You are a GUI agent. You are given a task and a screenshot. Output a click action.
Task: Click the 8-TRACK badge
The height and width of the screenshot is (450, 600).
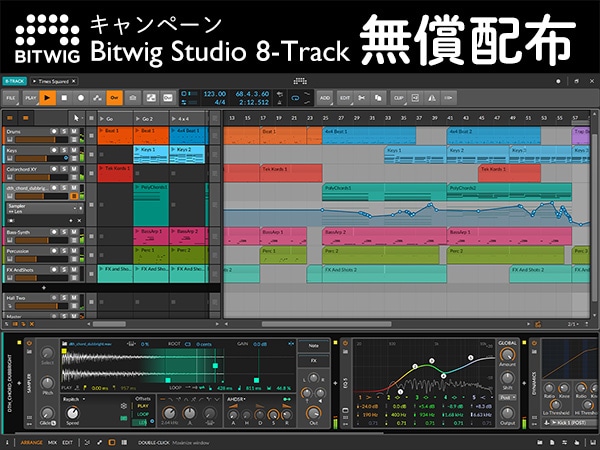tap(15, 81)
